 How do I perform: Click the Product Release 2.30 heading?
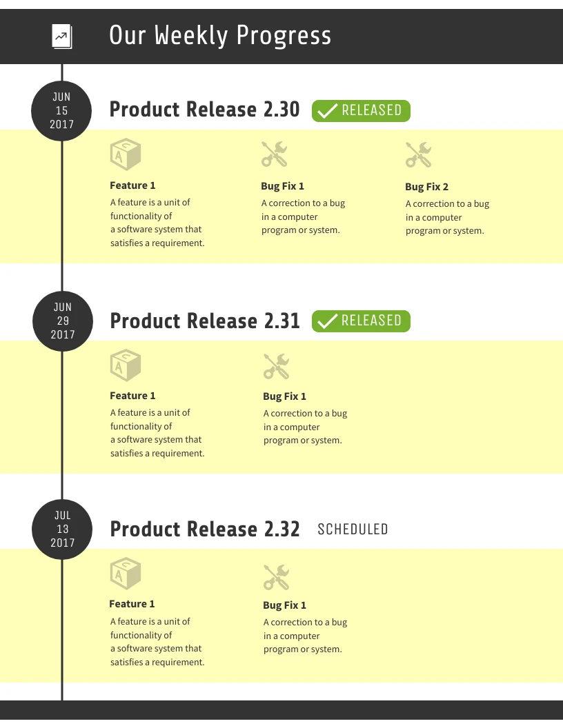click(204, 110)
